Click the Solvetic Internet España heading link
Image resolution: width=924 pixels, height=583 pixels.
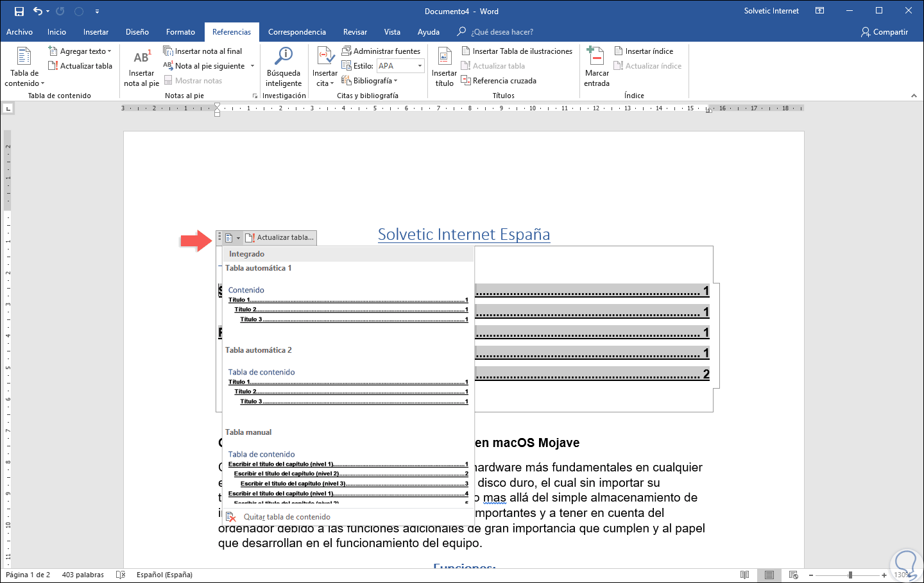tap(464, 235)
